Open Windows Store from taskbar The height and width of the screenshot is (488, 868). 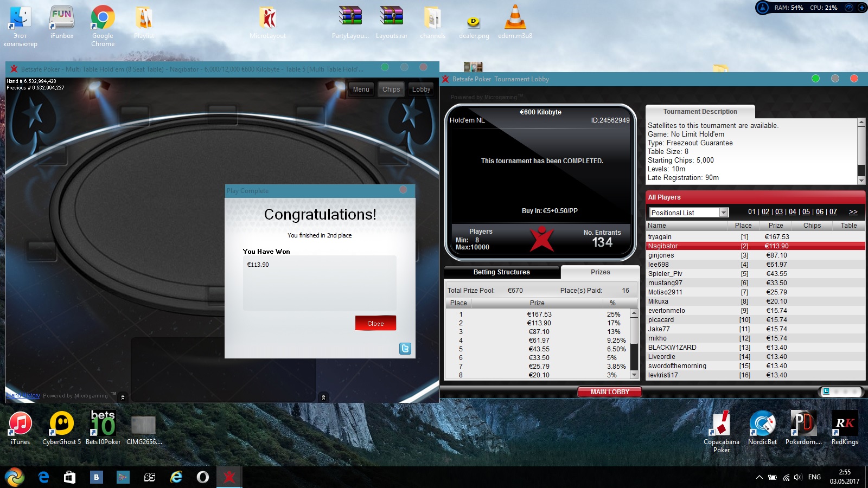[x=69, y=477]
